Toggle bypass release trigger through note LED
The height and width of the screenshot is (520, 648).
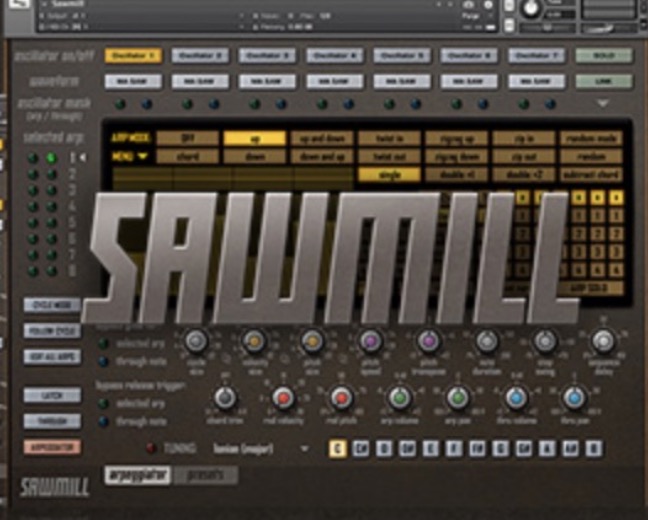tap(103, 421)
